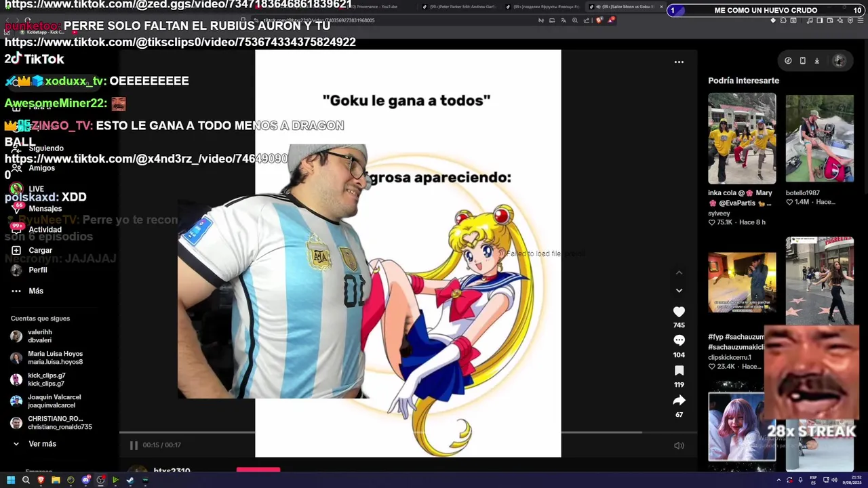Go to previous video with up chevron

(x=679, y=272)
